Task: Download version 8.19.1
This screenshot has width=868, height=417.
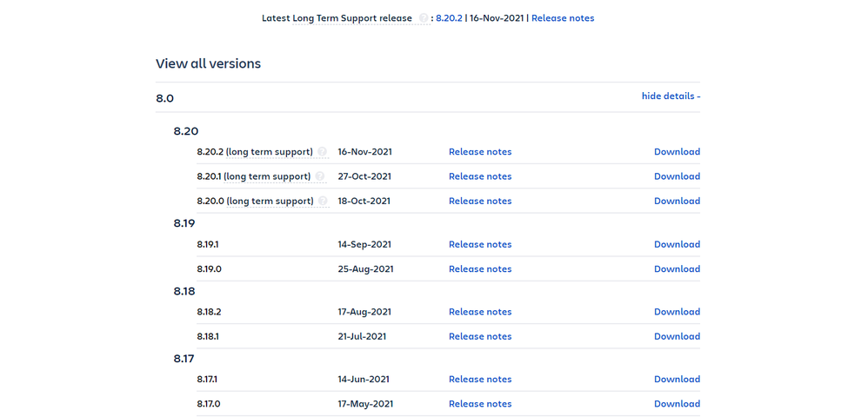Action: click(x=677, y=244)
